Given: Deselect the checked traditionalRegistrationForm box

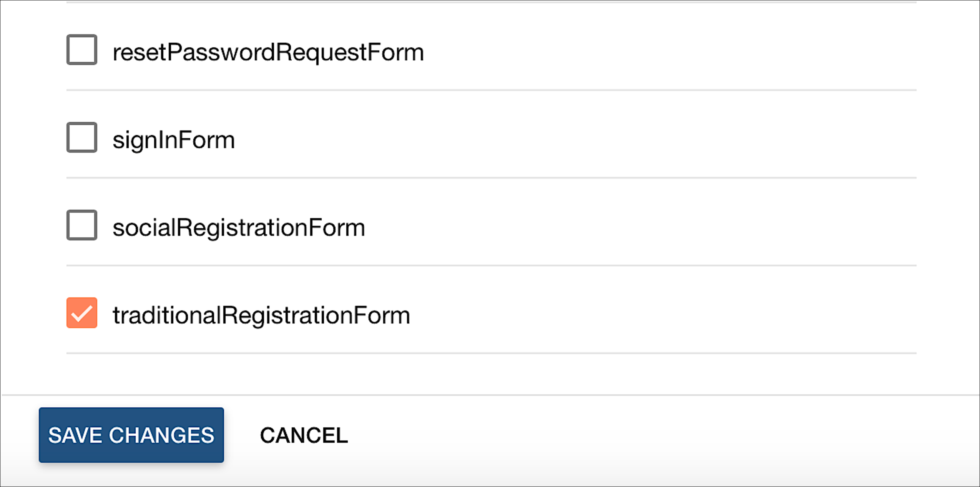Looking at the screenshot, I should 82,313.
